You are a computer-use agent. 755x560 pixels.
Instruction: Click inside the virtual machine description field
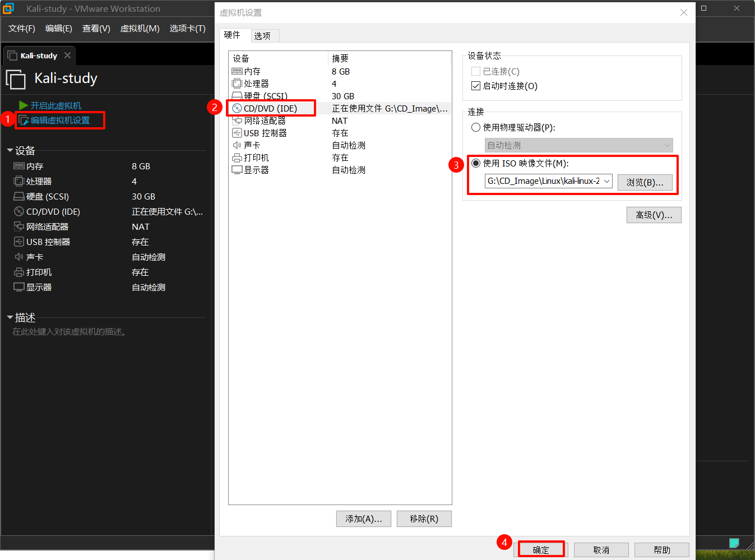coord(84,332)
